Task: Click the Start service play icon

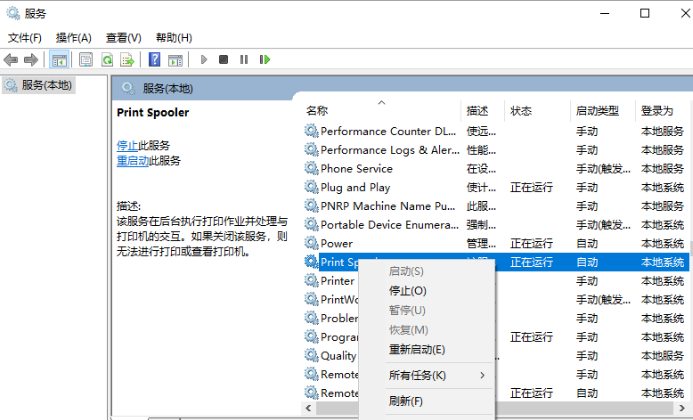Action: point(204,59)
